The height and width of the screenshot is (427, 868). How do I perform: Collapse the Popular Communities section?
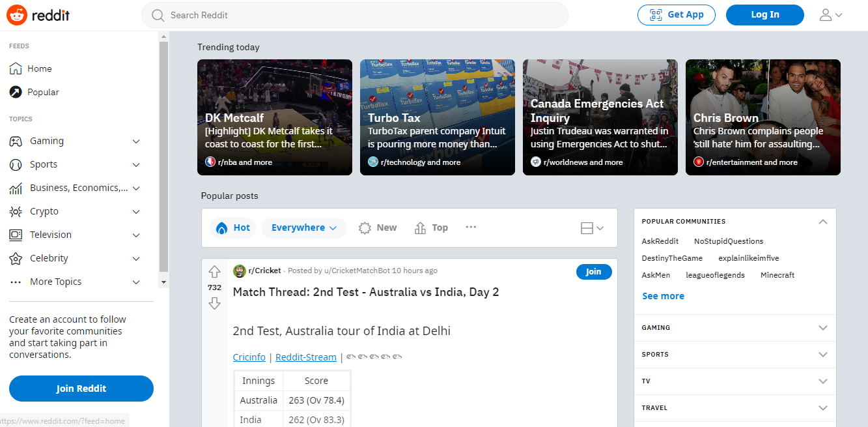(x=823, y=222)
